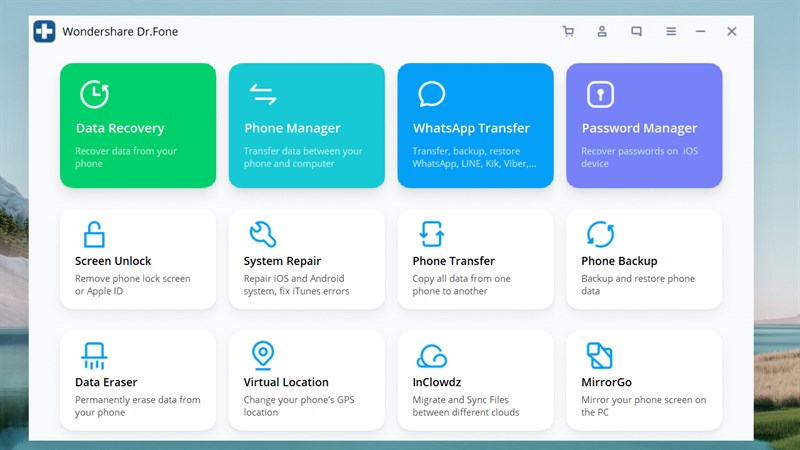Open the feedback message icon
The width and height of the screenshot is (800, 450).
636,32
